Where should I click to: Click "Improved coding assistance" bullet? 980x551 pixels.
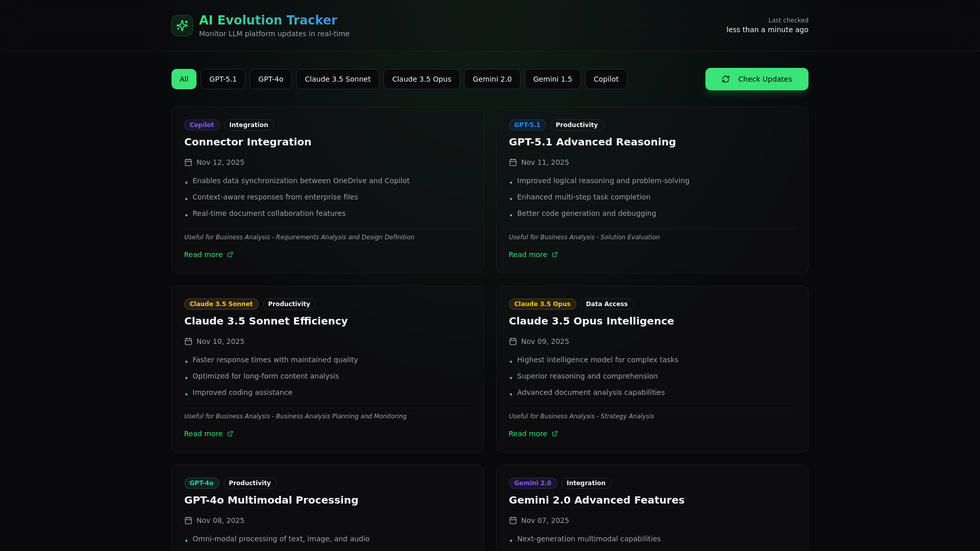tap(242, 392)
